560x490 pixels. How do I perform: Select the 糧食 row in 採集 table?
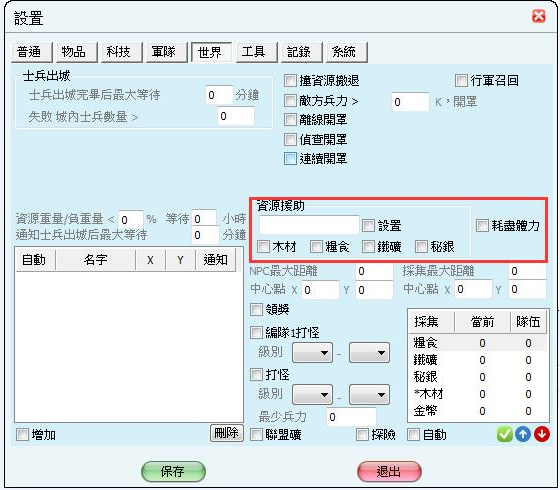click(x=478, y=343)
